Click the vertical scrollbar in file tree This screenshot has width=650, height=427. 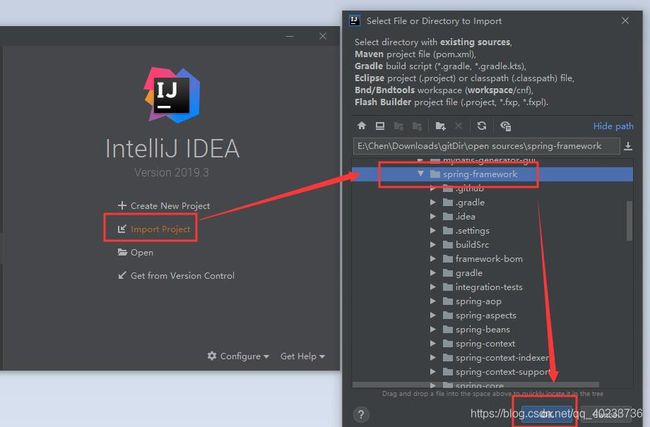coord(629,221)
